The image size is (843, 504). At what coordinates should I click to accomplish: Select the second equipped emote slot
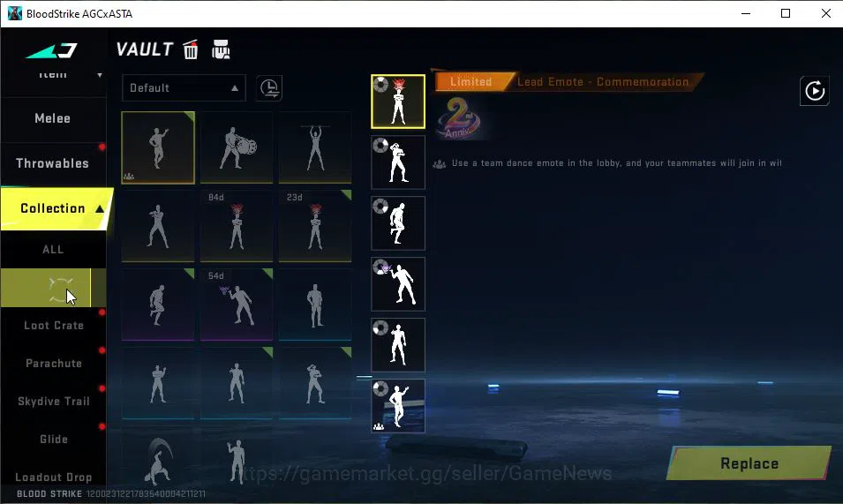(398, 162)
